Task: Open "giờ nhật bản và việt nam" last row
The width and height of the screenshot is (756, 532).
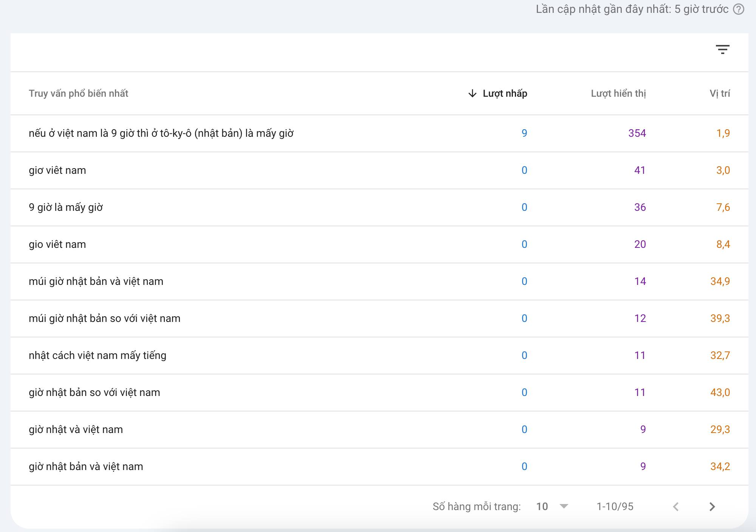Action: point(86,467)
